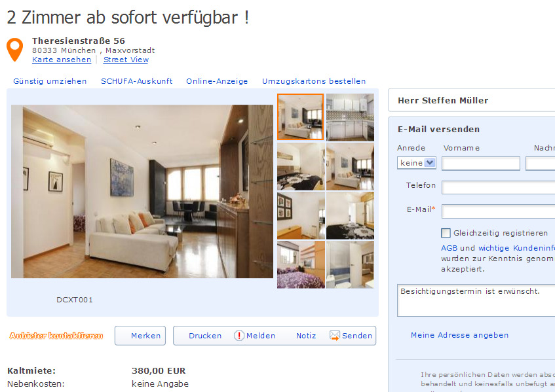Viewport: 555px width, 392px height.
Task: Click the Senden envelope icon
Action: 334,336
